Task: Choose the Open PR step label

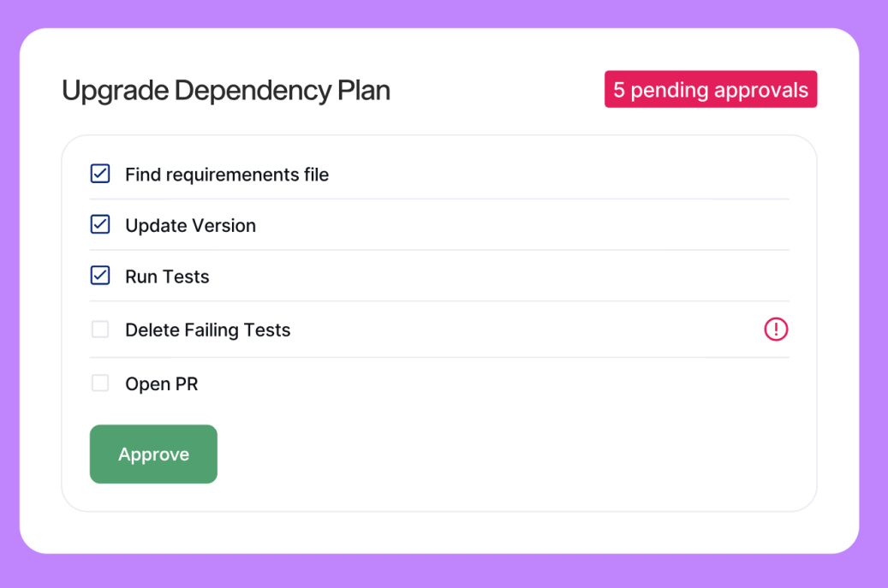Action: (x=161, y=384)
